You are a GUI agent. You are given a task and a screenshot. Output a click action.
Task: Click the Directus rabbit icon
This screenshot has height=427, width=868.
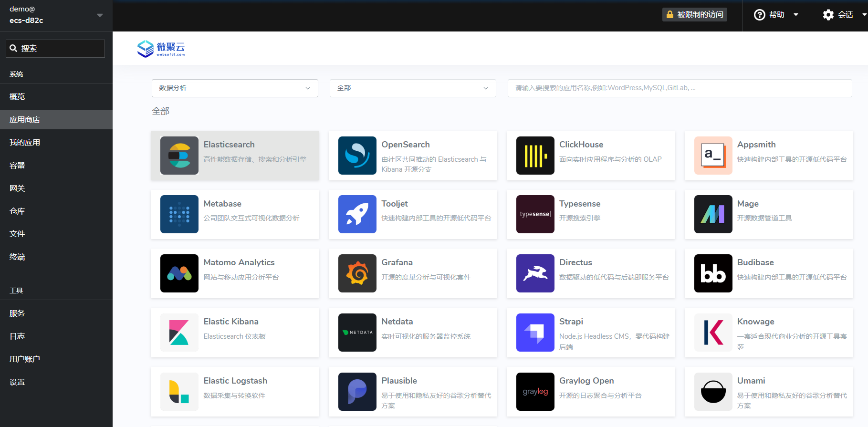(x=535, y=273)
